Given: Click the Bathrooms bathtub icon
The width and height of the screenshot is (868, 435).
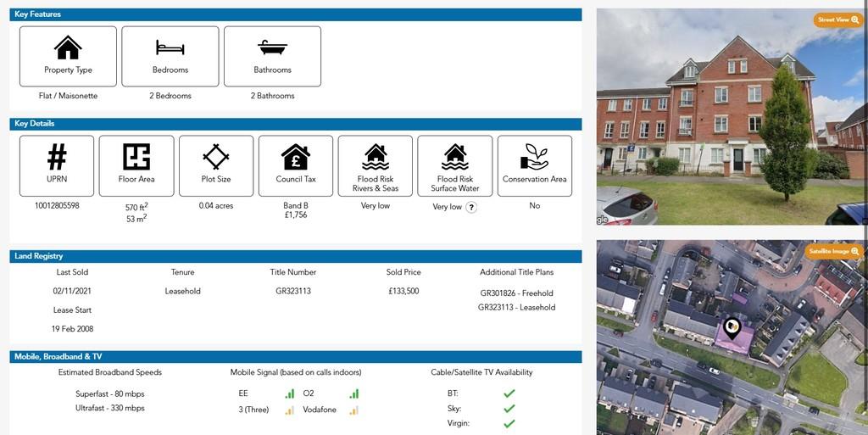Looking at the screenshot, I should point(272,47).
